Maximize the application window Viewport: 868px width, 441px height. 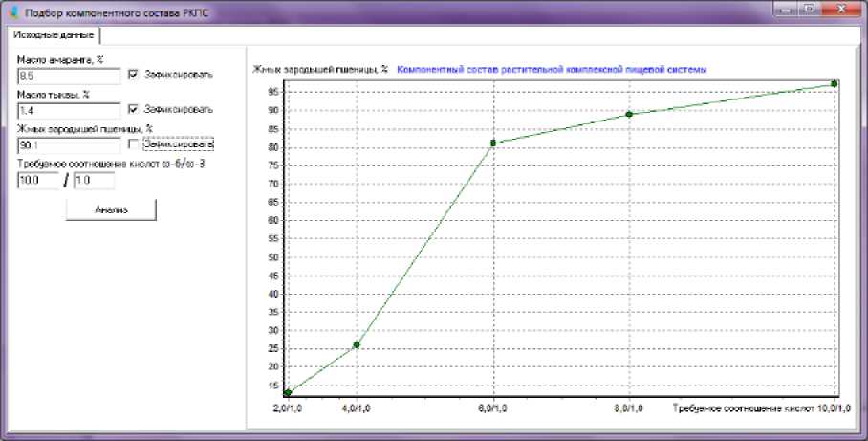coord(808,10)
